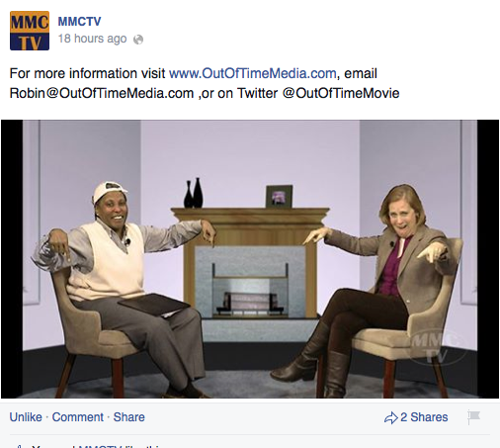The image size is (500, 448).
Task: Click the MMC TV watermark in video
Action: [x=436, y=348]
